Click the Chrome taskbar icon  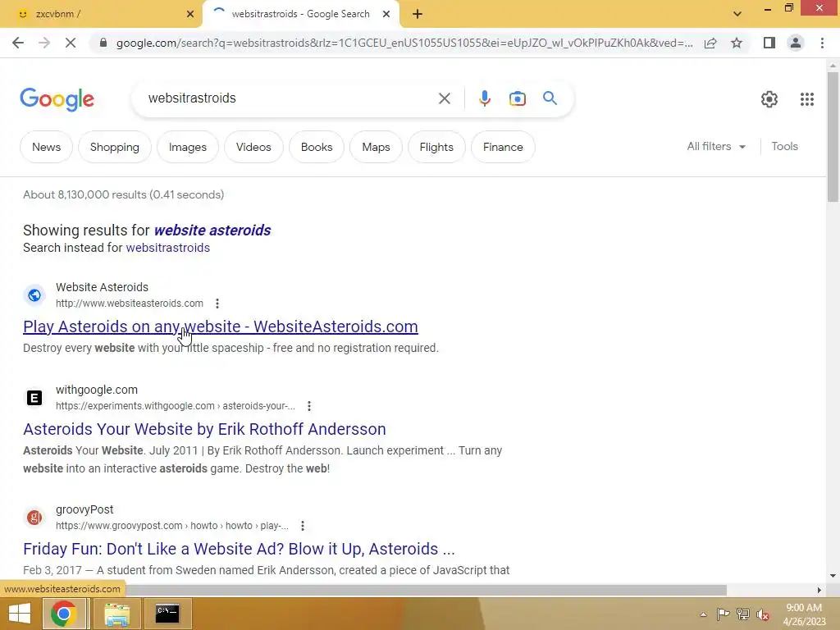(64, 614)
